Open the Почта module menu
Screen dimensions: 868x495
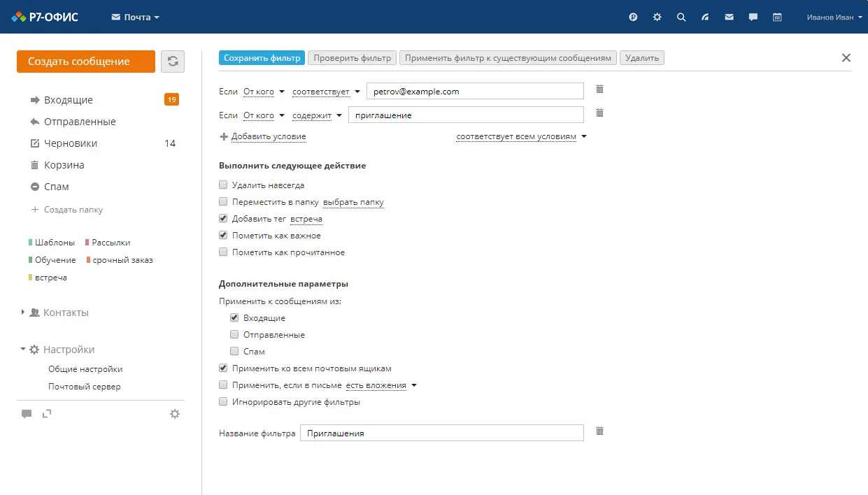[136, 17]
